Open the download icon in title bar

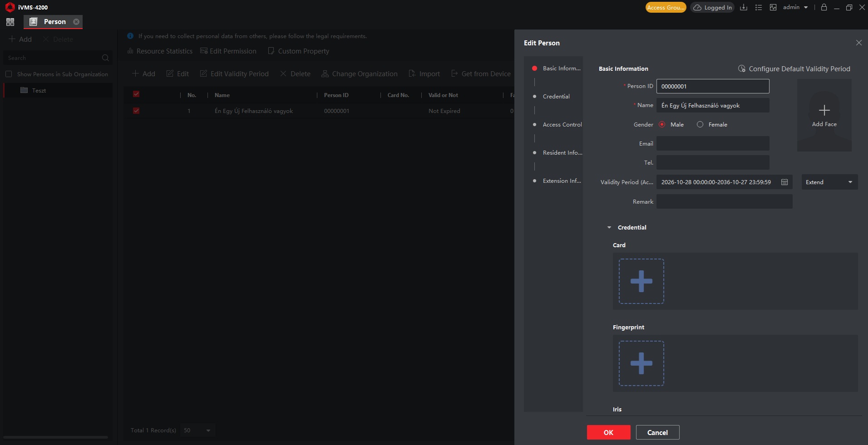744,7
